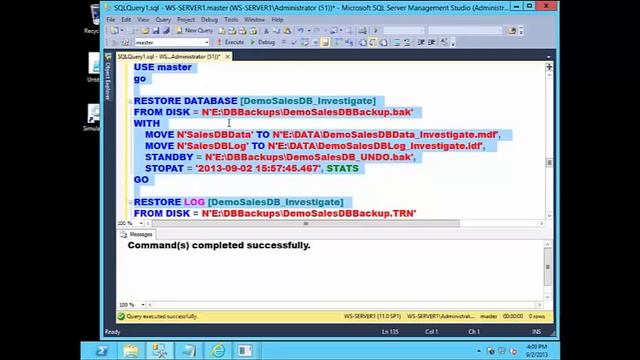Open the active documents list dropdown arrow
The width and height of the screenshot is (640, 360).
click(549, 57)
